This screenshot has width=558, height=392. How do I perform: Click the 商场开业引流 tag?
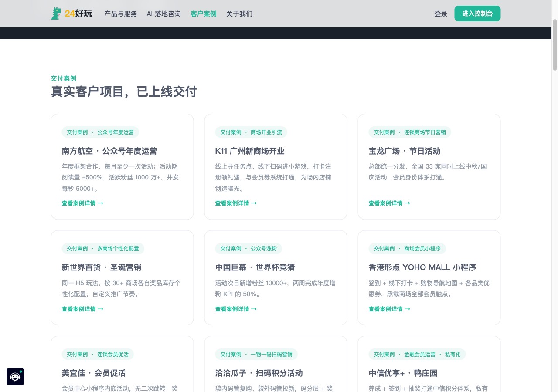click(x=251, y=132)
